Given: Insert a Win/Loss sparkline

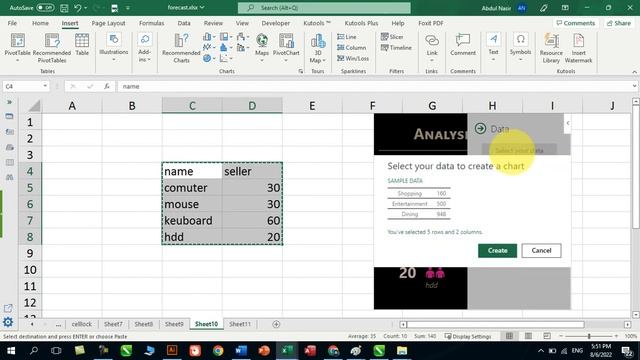Looking at the screenshot, I should (x=353, y=58).
